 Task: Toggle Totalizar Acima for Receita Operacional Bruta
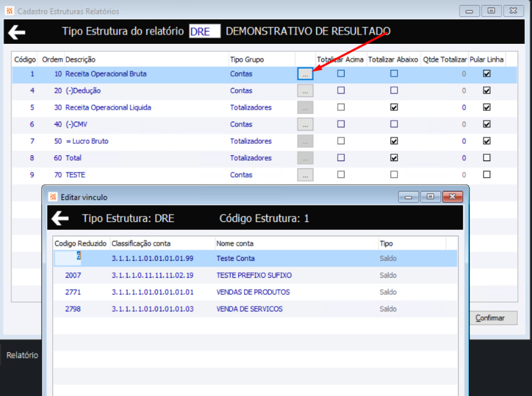coord(341,73)
